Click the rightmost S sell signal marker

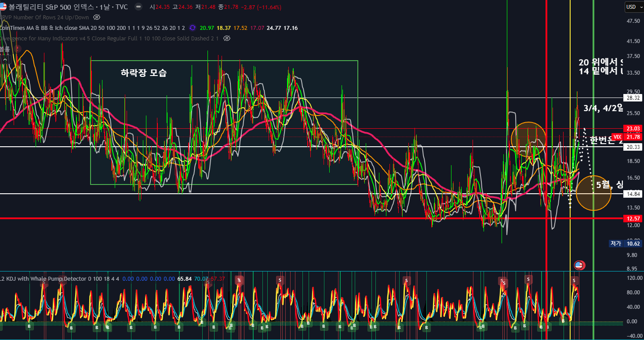coord(573,280)
